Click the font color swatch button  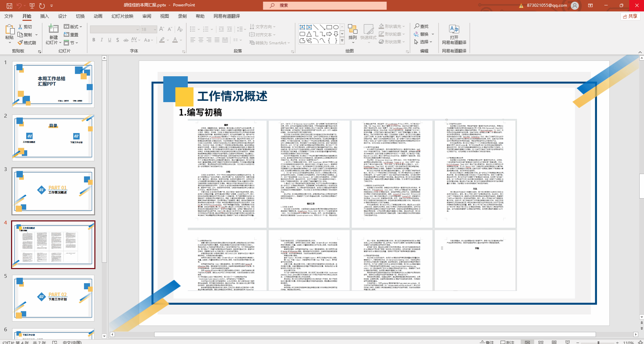(175, 40)
